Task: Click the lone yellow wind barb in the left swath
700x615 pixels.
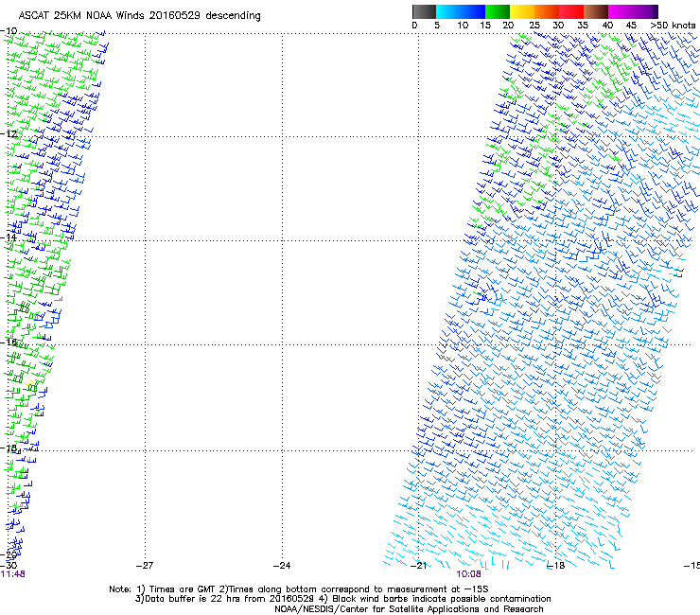Action: coord(29,383)
